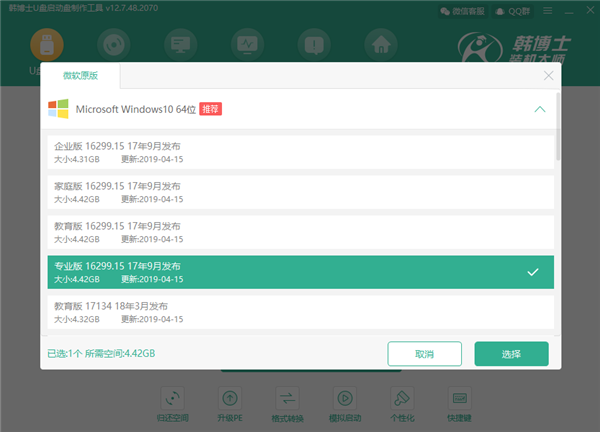The height and width of the screenshot is (432, 600).
Task: Select 教育版 17134 18年3月 entry
Action: point(300,311)
